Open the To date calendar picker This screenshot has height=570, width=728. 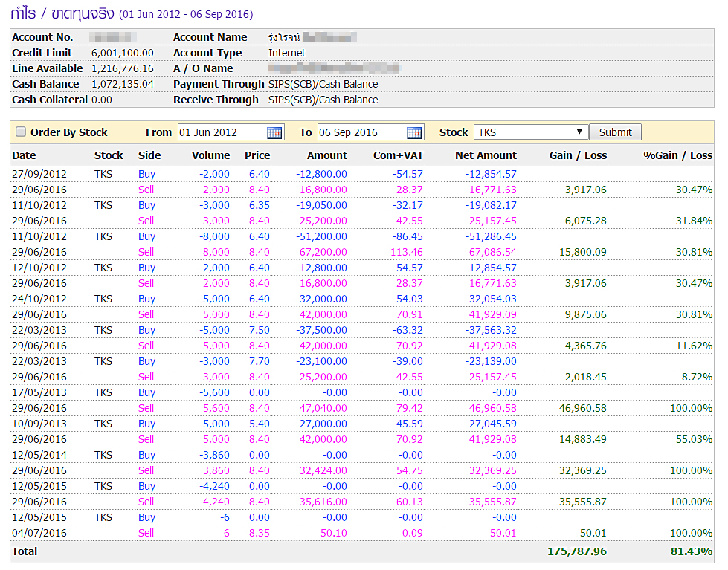[414, 132]
